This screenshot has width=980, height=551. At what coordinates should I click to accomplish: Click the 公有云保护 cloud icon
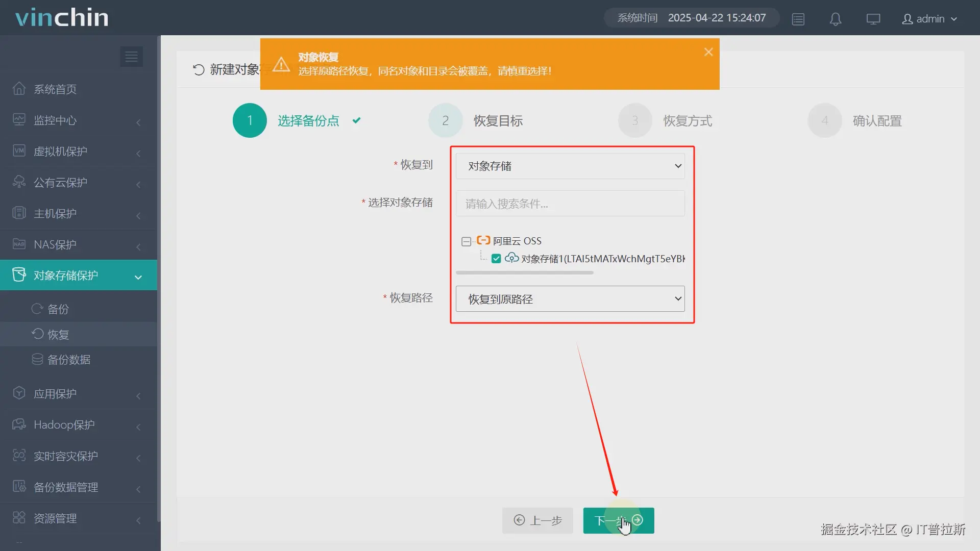coord(19,182)
